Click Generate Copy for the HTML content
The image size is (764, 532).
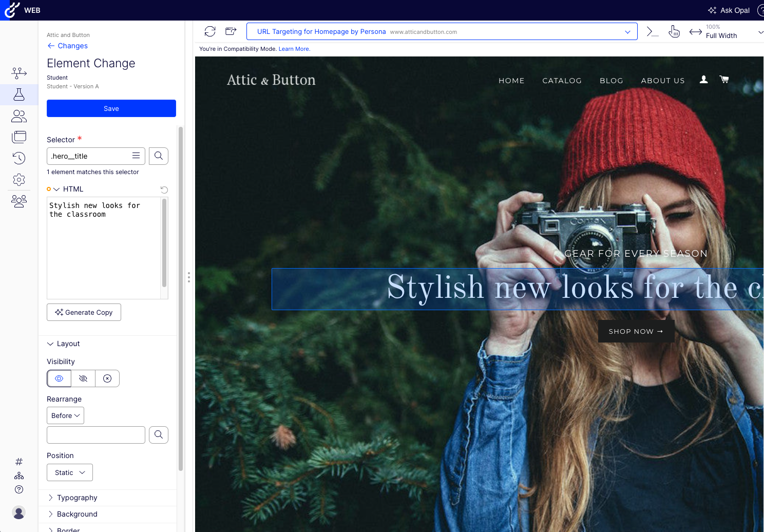tap(84, 312)
